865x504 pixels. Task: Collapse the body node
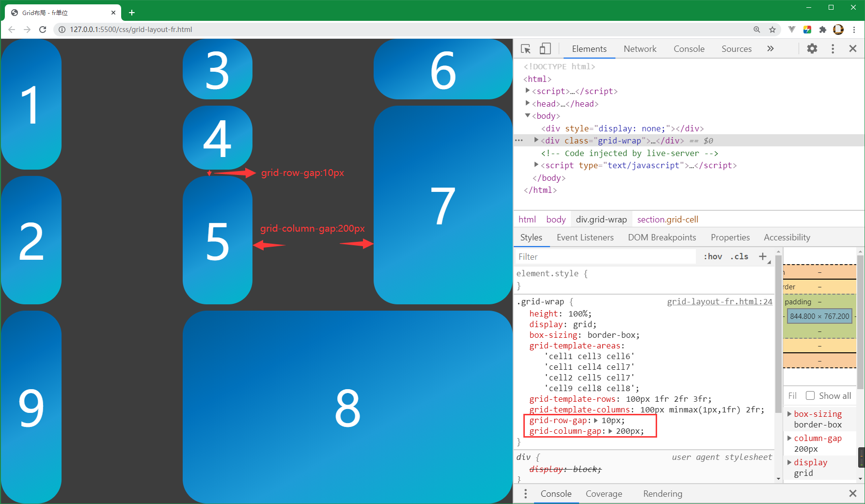(x=528, y=115)
